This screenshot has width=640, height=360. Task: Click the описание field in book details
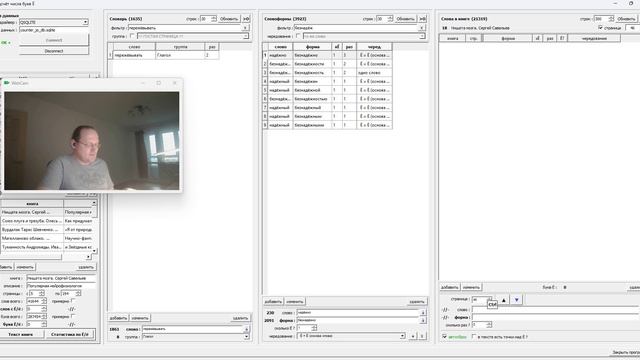point(61,286)
